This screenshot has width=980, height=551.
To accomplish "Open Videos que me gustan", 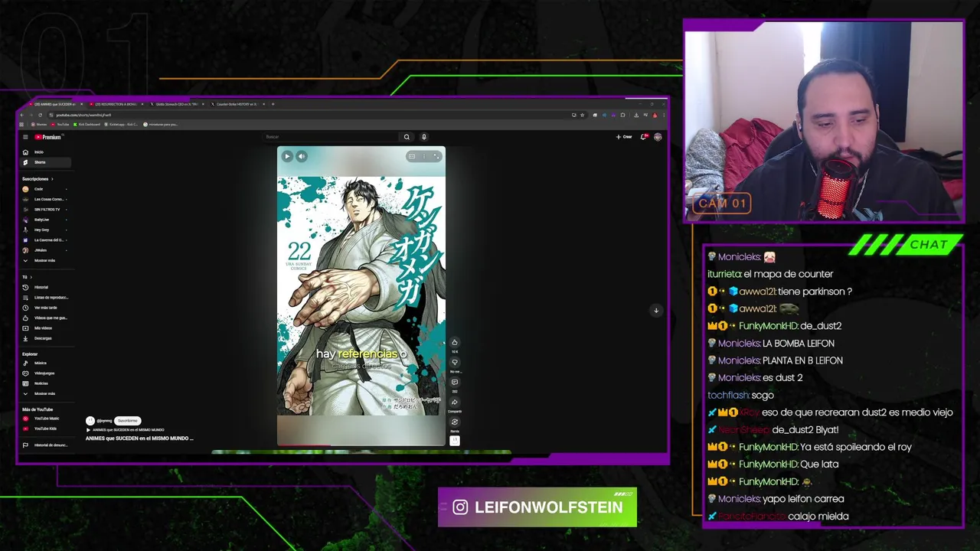I will click(x=45, y=318).
